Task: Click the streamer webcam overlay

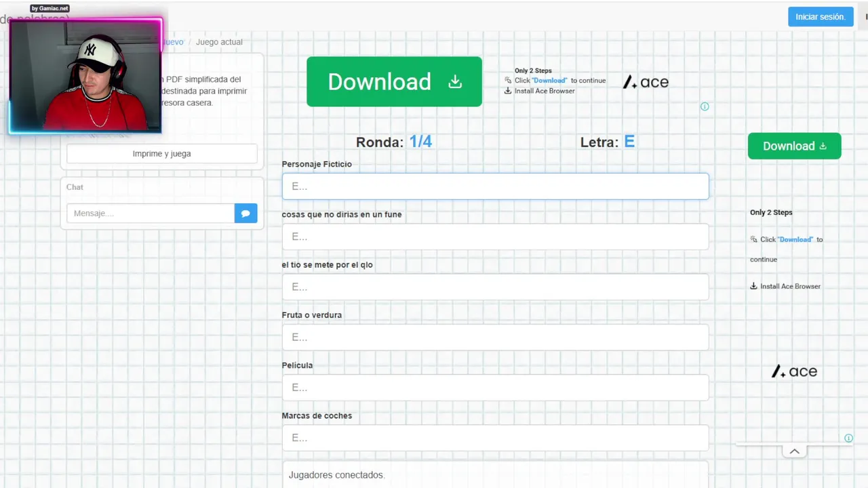Action: pos(85,76)
